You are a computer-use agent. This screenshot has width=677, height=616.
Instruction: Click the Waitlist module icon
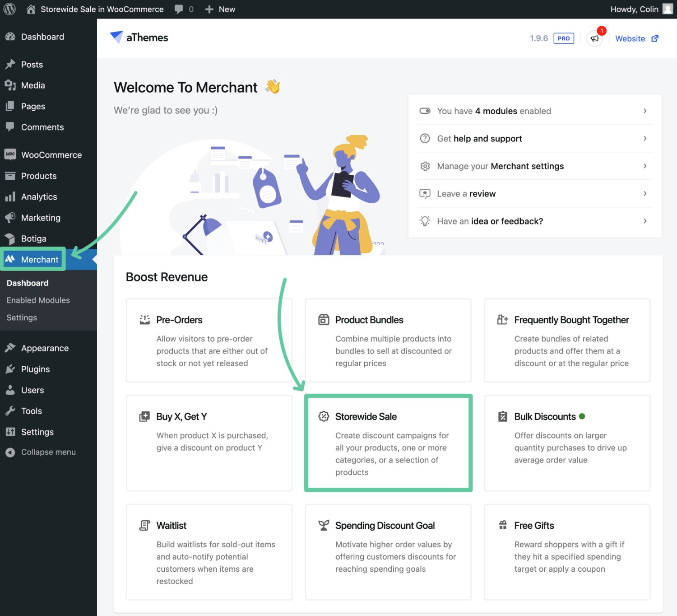144,525
